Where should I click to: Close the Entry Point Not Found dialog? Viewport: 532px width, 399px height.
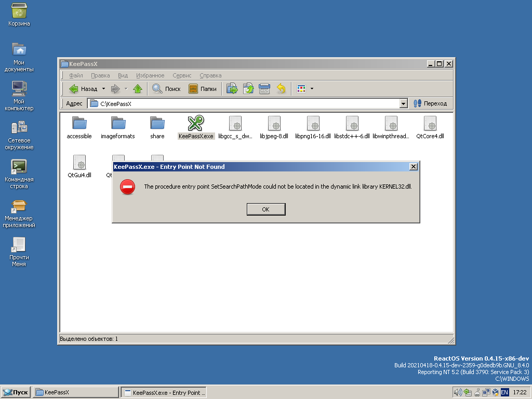(413, 167)
